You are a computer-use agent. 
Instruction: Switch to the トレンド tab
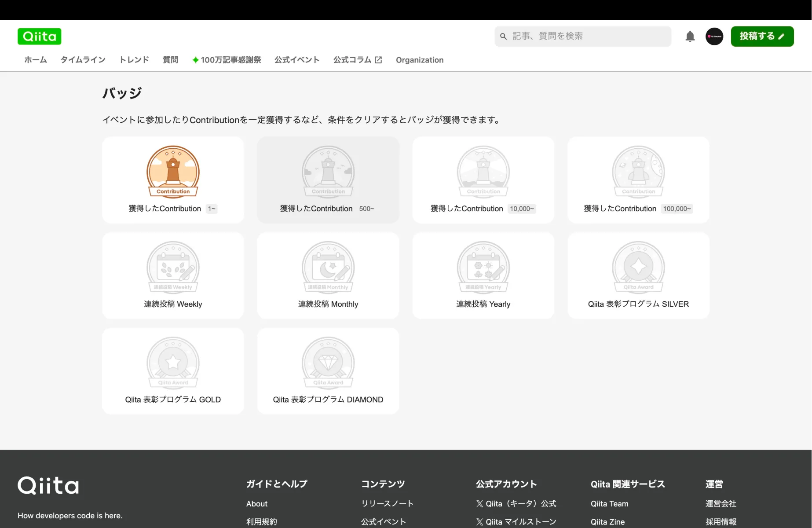[x=134, y=60]
